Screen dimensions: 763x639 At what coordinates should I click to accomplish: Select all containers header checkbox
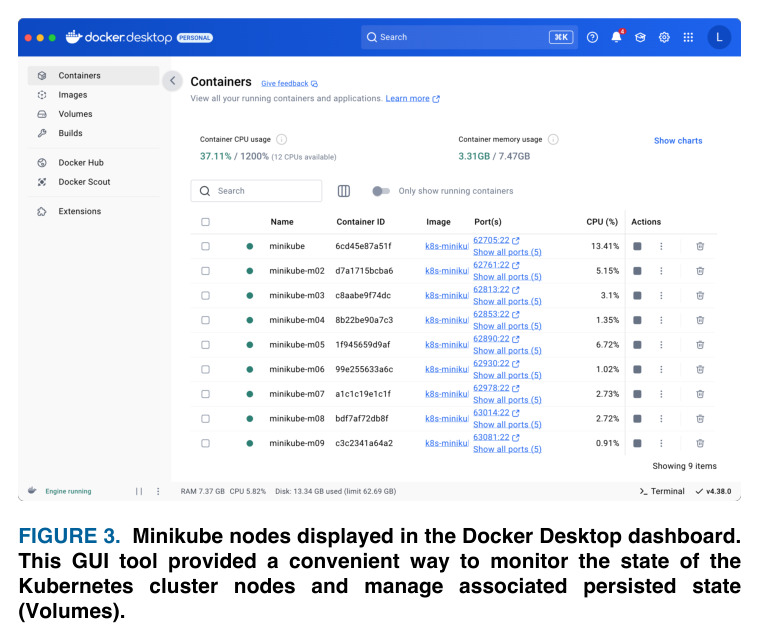[205, 222]
